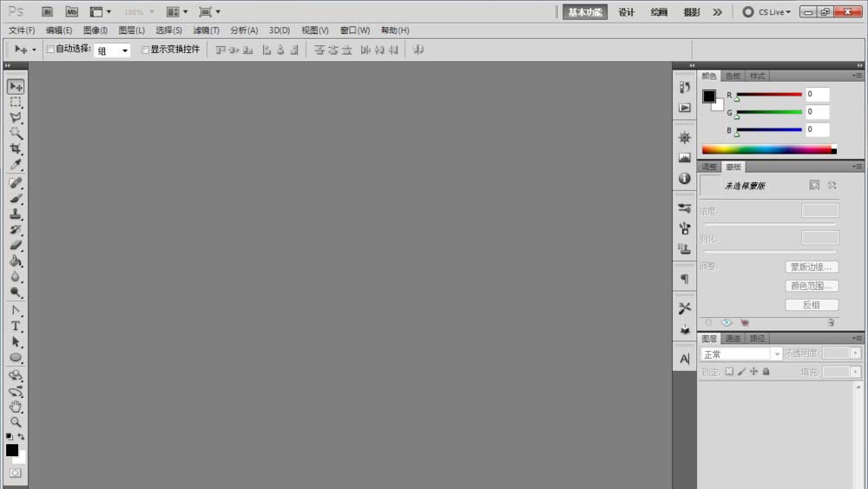868x489 pixels.
Task: Swap foreground and background colors
Action: tap(21, 437)
